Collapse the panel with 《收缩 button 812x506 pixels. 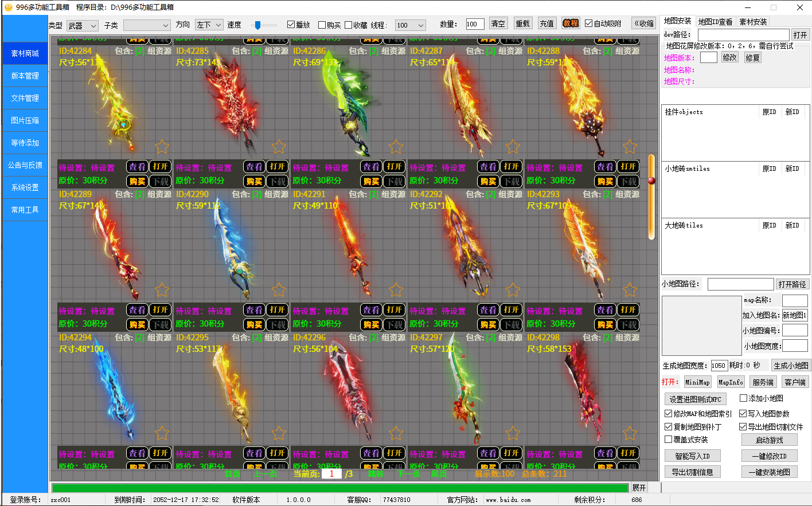coord(644,23)
